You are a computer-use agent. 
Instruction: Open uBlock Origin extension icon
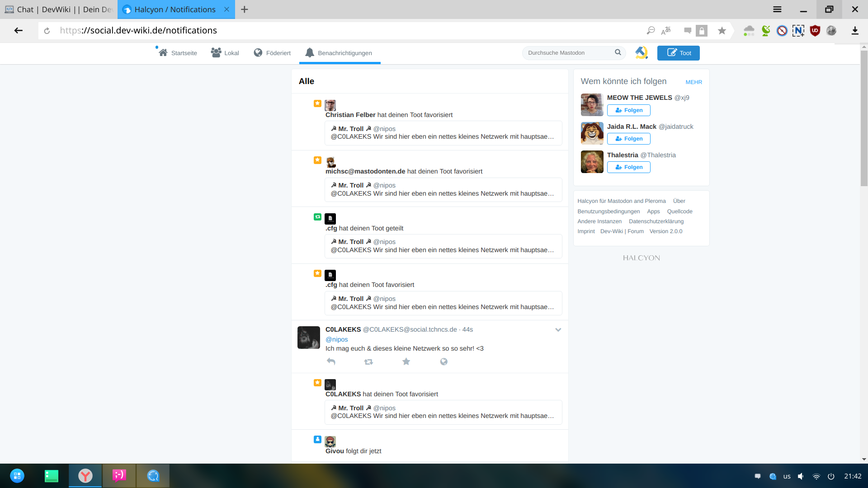point(815,31)
